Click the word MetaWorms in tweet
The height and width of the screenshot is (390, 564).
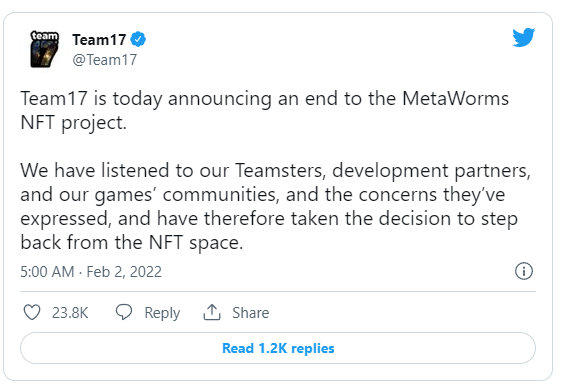[455, 99]
